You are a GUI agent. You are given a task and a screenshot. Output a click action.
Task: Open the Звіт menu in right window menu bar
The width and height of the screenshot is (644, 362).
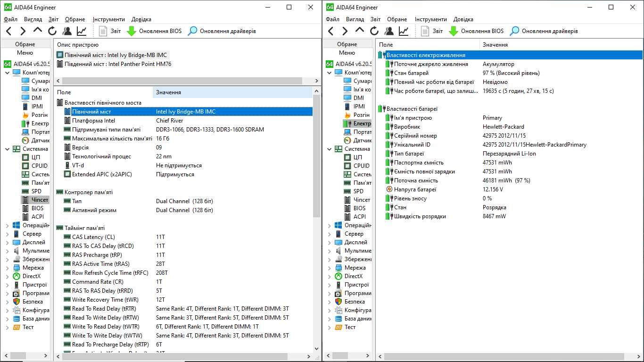tap(375, 19)
